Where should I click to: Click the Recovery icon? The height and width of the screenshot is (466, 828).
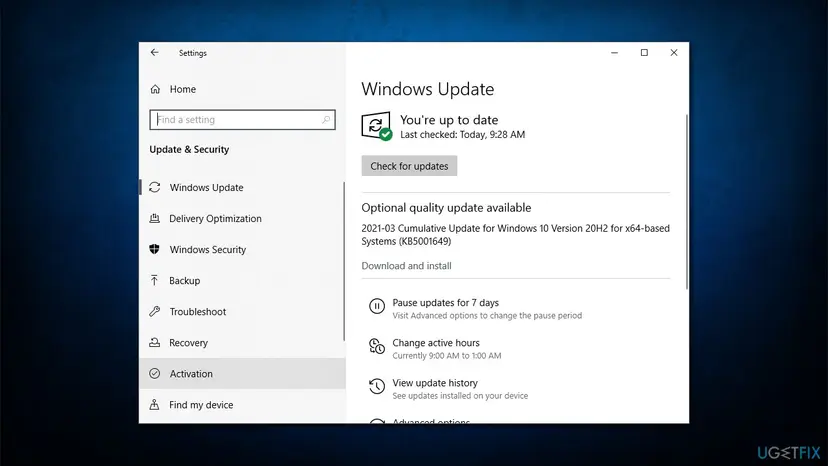click(154, 342)
